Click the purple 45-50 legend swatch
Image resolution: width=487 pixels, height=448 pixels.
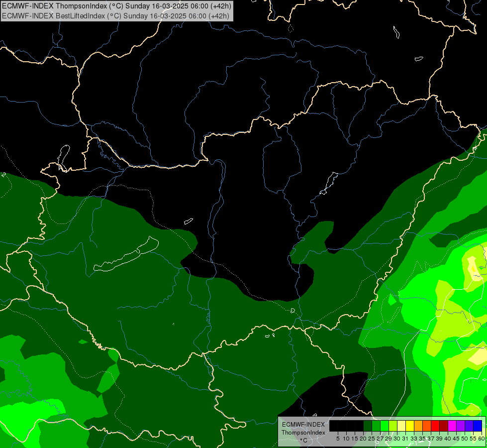point(461,426)
